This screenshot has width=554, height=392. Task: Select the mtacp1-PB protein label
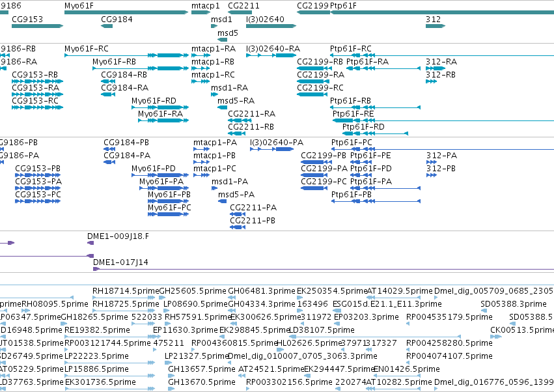(x=214, y=155)
